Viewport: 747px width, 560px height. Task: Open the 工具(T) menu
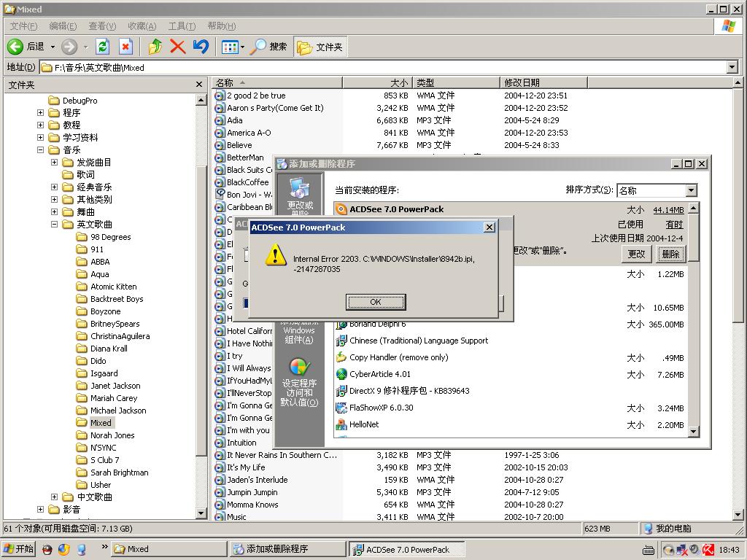[182, 26]
